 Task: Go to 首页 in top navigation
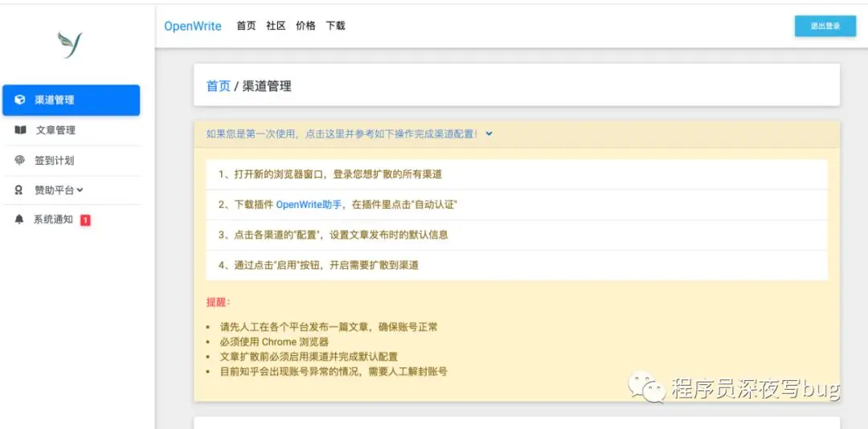(x=246, y=26)
